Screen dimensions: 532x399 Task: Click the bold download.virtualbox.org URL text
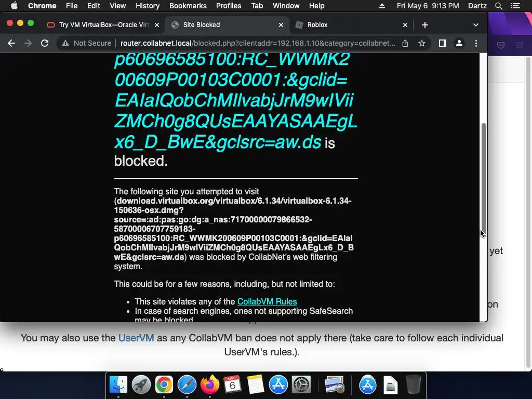(x=234, y=229)
